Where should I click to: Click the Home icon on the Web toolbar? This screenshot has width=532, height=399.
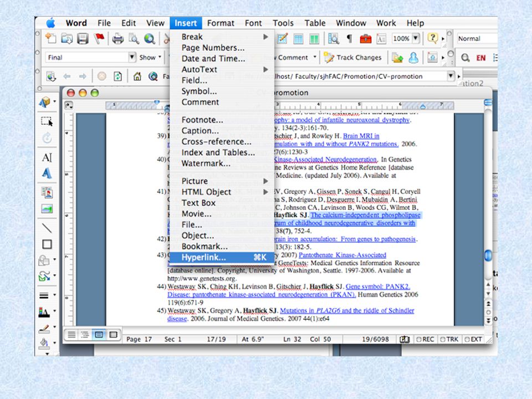pos(137,76)
